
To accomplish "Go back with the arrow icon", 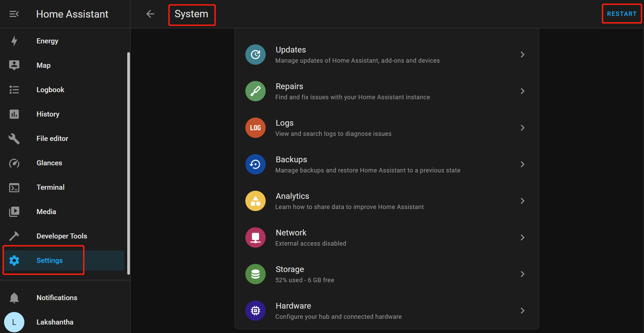I will (x=150, y=14).
